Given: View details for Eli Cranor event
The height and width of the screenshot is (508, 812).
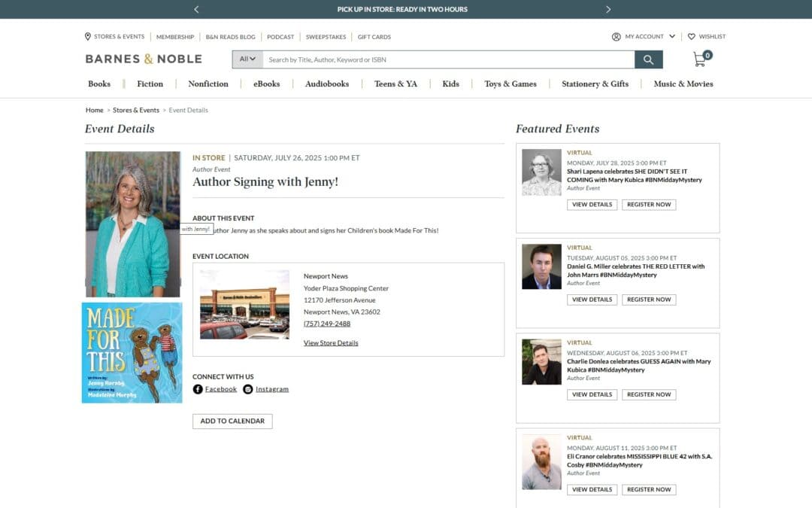Looking at the screenshot, I should (592, 489).
